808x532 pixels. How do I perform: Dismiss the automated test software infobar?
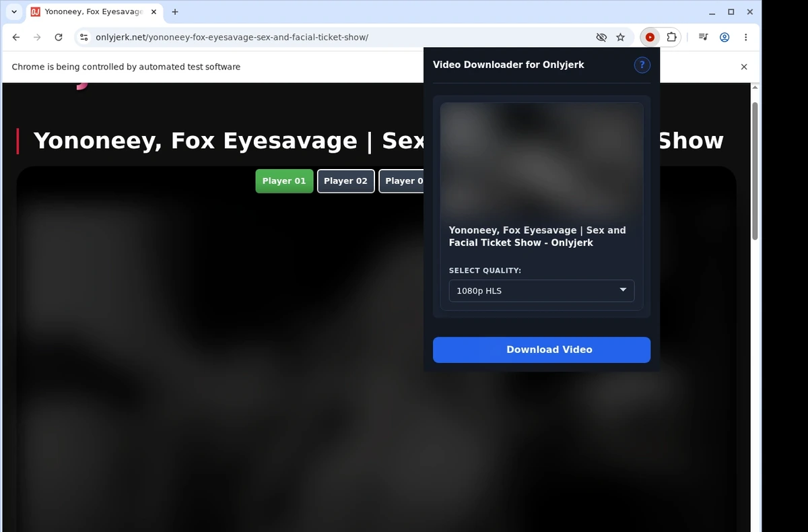click(x=744, y=67)
